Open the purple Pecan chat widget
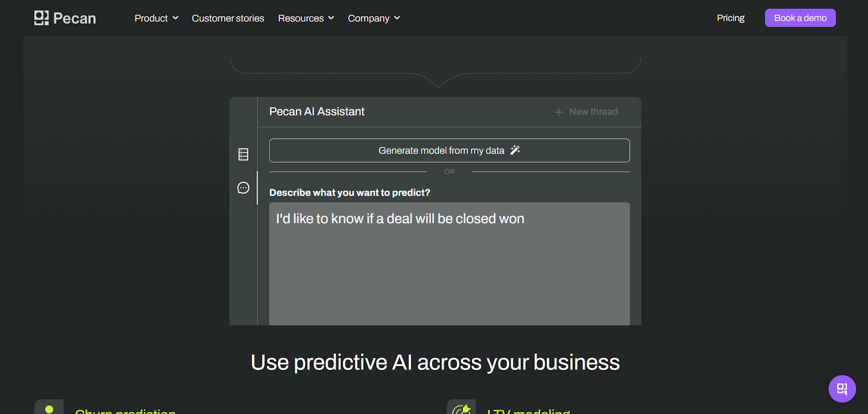Image resolution: width=868 pixels, height=414 pixels. click(842, 389)
